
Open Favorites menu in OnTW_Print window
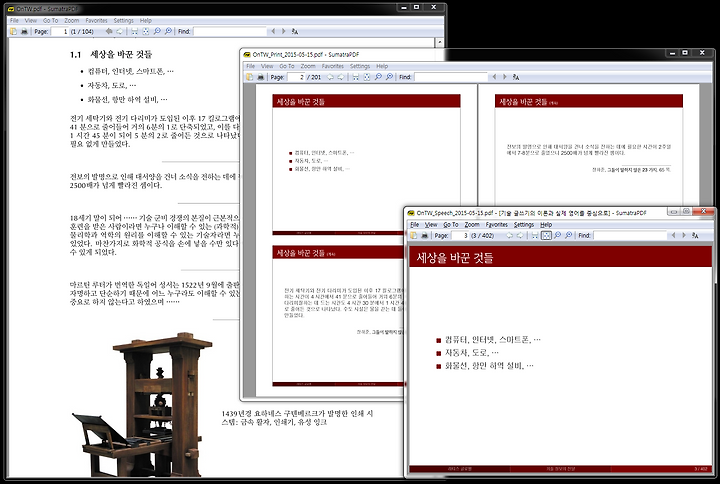pos(332,66)
